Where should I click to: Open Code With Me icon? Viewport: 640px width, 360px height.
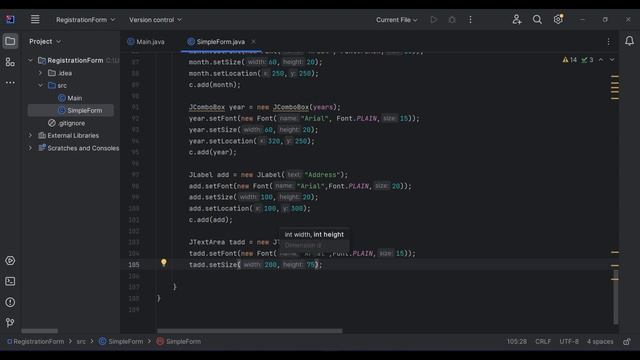click(x=517, y=19)
